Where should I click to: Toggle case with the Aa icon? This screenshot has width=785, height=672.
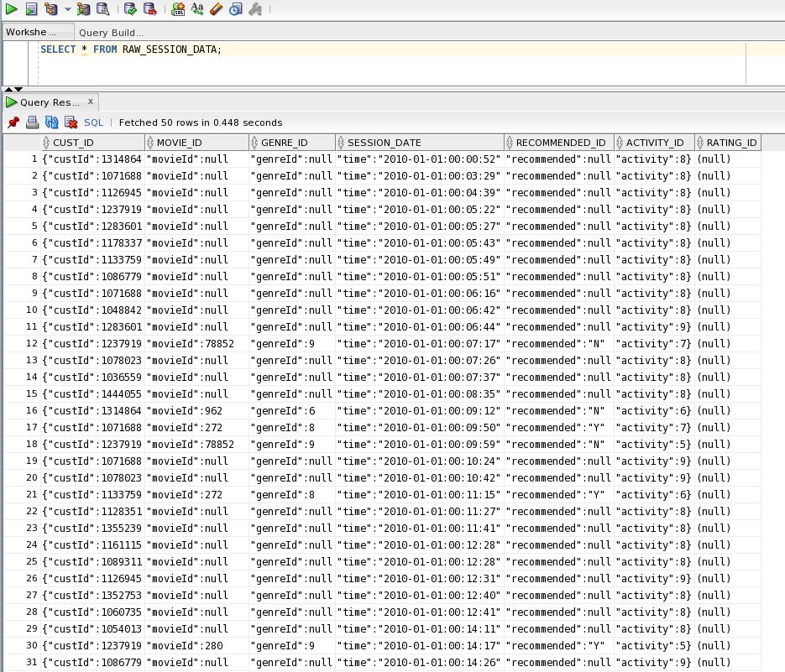tap(198, 9)
